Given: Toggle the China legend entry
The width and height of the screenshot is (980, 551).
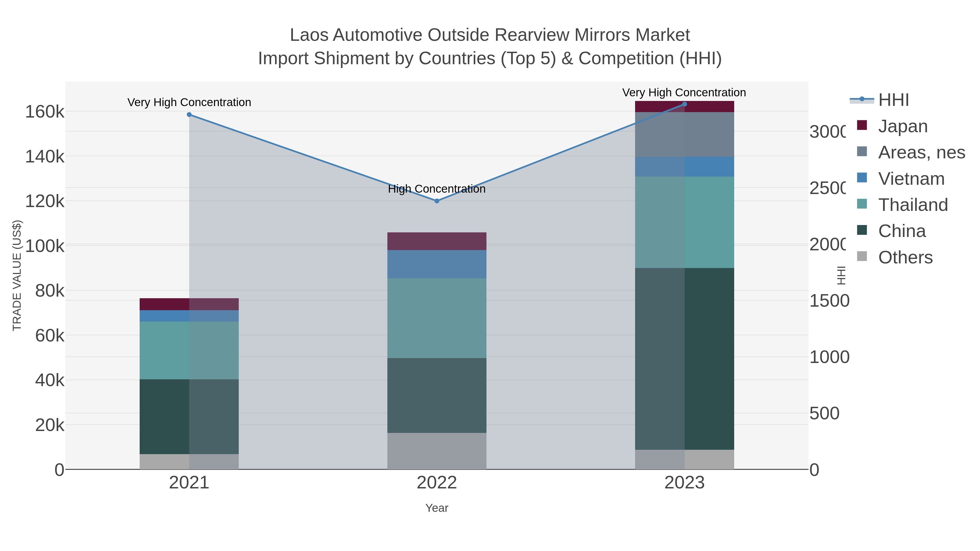Looking at the screenshot, I should coord(891,231).
